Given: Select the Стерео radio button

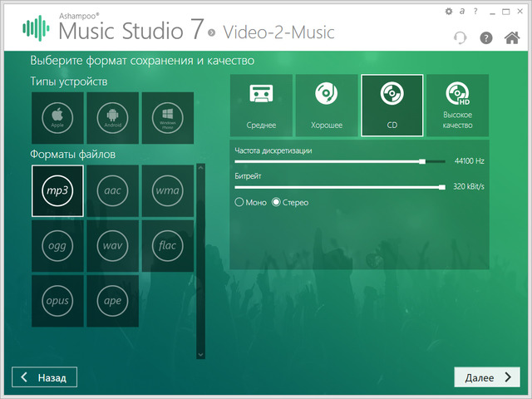Looking at the screenshot, I should tap(277, 202).
